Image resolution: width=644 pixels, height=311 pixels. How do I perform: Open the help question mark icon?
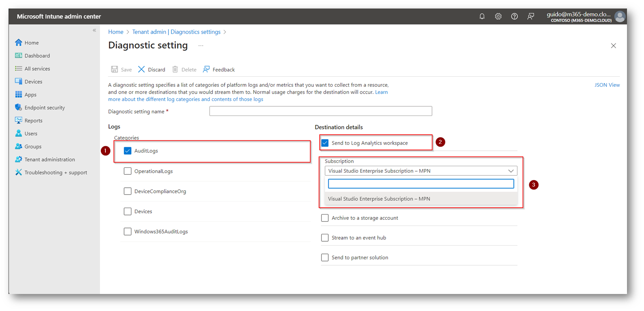(x=514, y=17)
